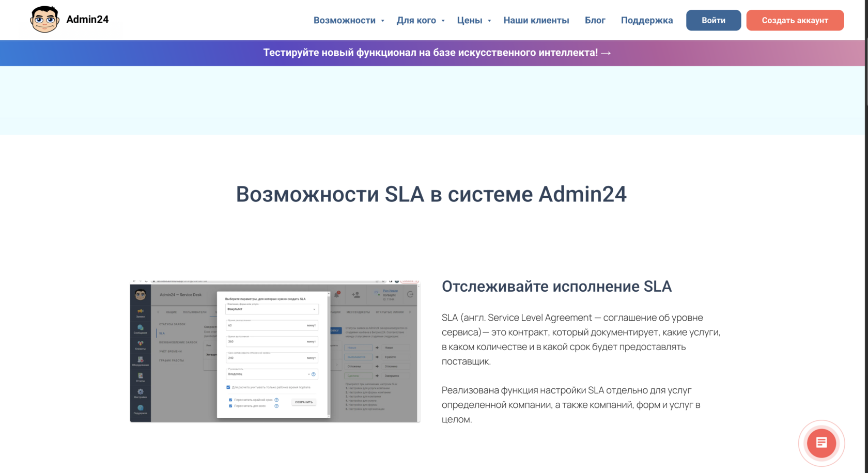The width and height of the screenshot is (868, 473).
Task: Click the logout icon in the Service Desk header
Action: [x=410, y=294]
